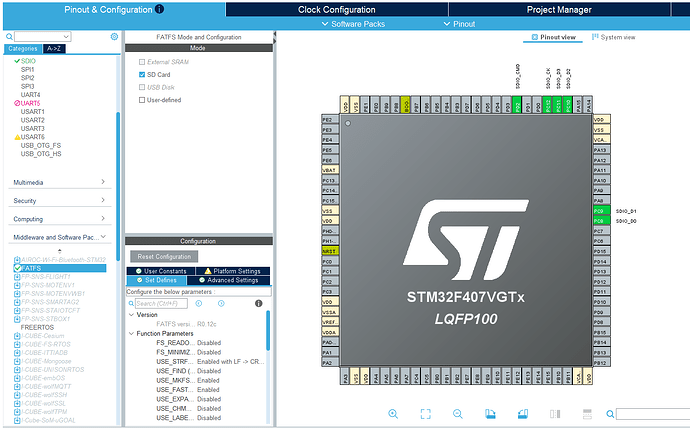Viewport: 690px width, 428px height.
Task: Switch to Clock Configuration tab
Action: click(x=337, y=9)
